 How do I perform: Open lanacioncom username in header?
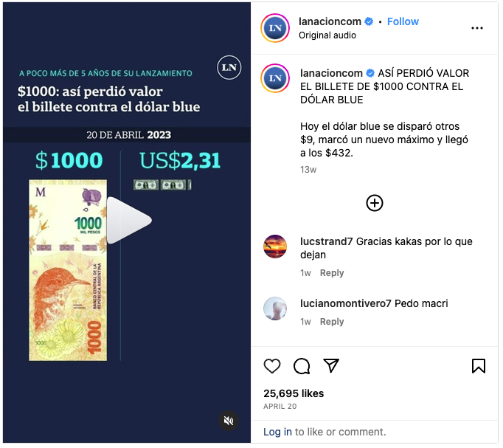coord(330,21)
